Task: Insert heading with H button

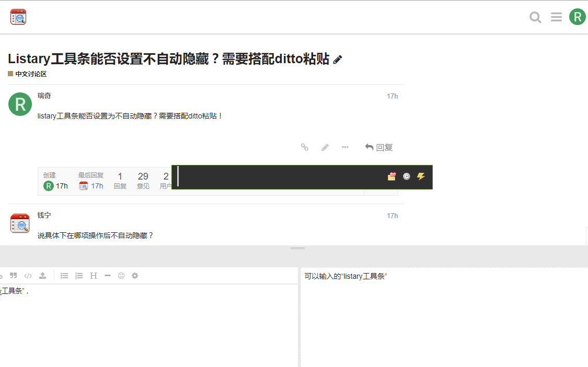Action: [94, 276]
